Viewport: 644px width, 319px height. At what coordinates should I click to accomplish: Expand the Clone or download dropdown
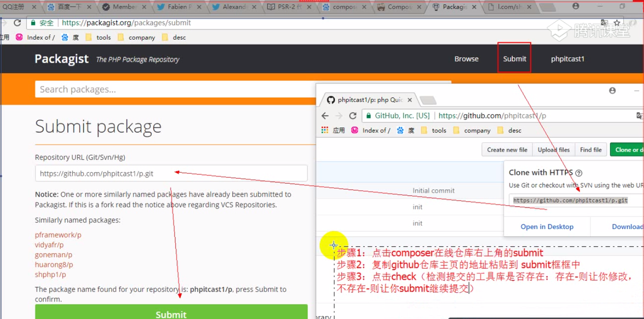pos(627,150)
